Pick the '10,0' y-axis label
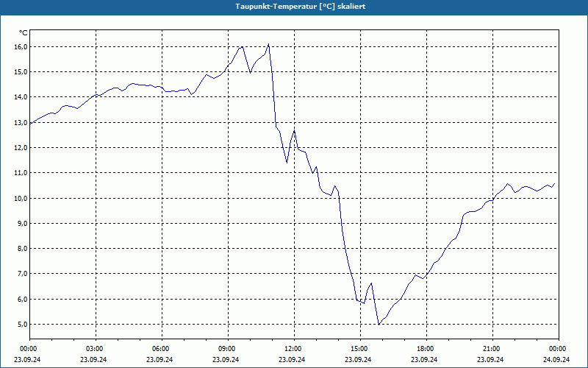 (x=21, y=198)
